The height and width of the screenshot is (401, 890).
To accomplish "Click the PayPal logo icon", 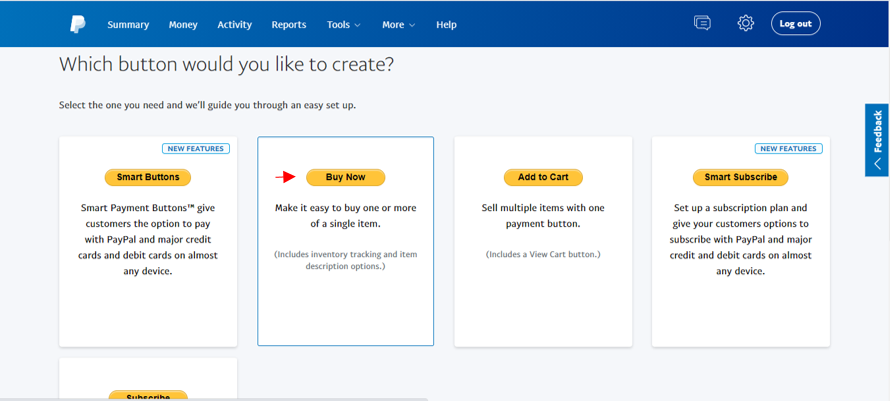I will (x=78, y=24).
